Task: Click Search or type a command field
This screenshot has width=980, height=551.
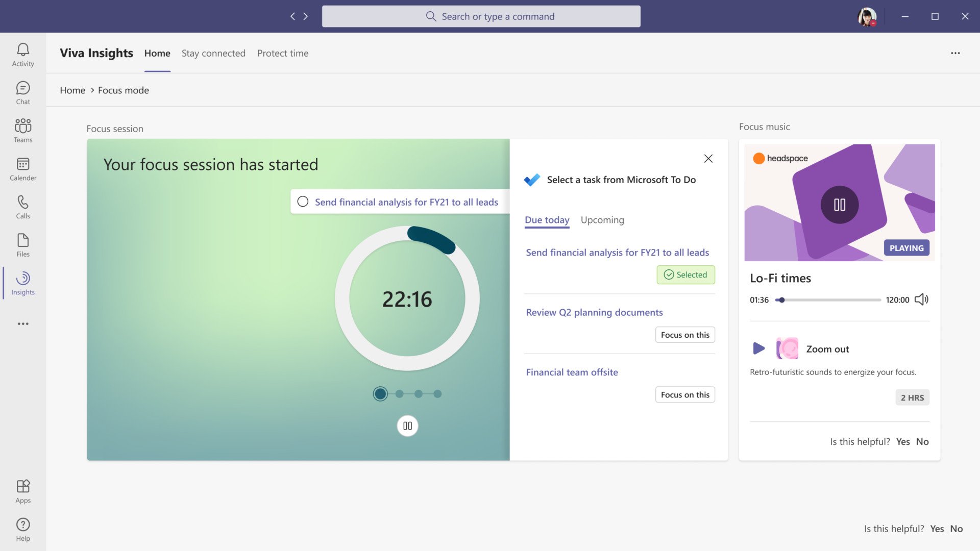Action: [480, 15]
